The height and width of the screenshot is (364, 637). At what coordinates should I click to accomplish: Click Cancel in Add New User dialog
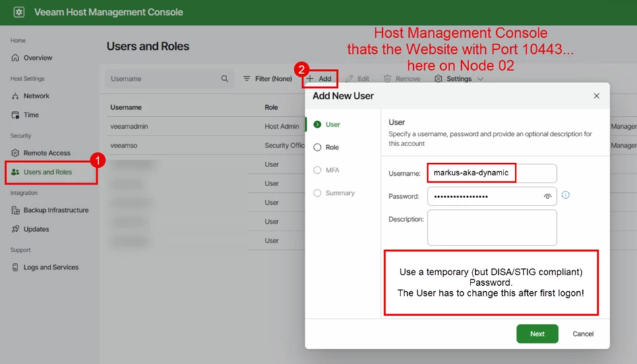click(x=583, y=334)
